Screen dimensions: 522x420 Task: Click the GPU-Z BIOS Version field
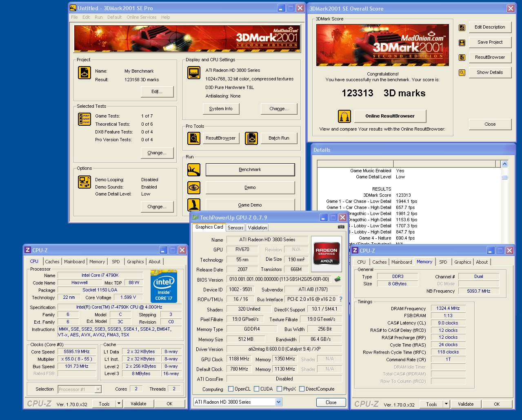click(279, 280)
